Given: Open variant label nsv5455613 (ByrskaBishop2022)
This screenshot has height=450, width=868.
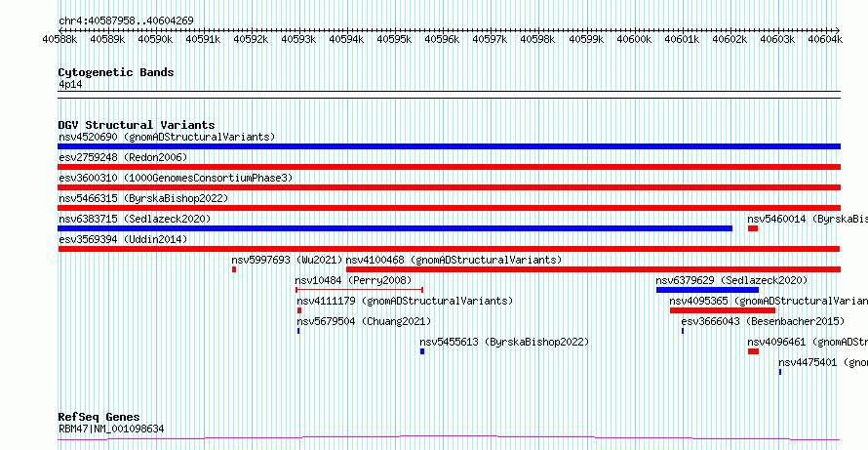Looking at the screenshot, I should point(504,342).
